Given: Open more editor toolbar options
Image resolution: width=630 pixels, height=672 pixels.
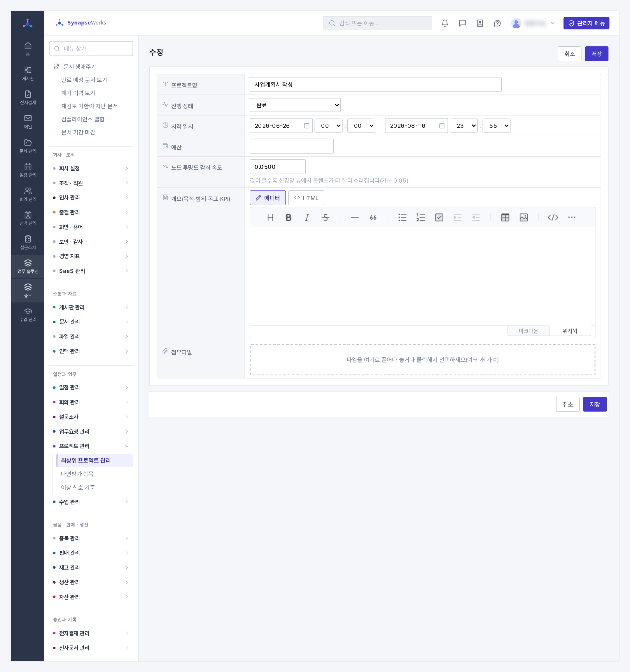Looking at the screenshot, I should click(572, 217).
